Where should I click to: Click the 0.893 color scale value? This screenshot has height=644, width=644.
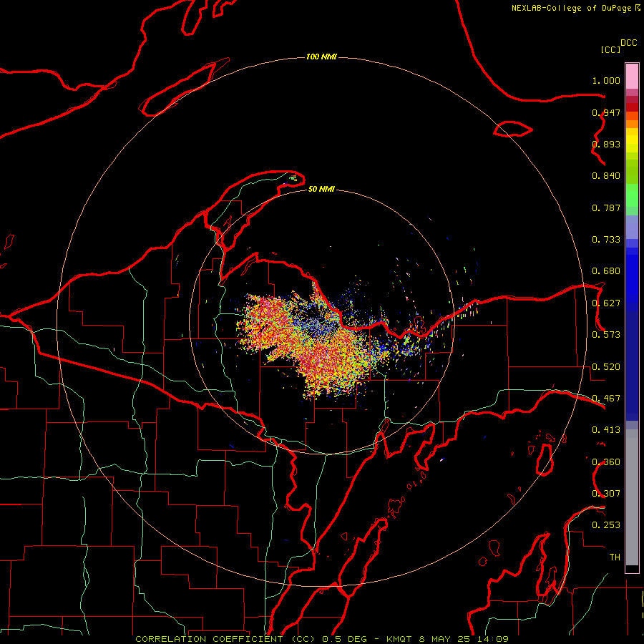[x=606, y=144]
